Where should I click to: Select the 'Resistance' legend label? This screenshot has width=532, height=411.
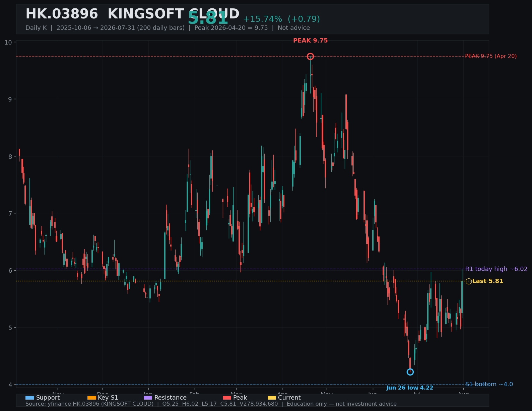(x=171, y=398)
